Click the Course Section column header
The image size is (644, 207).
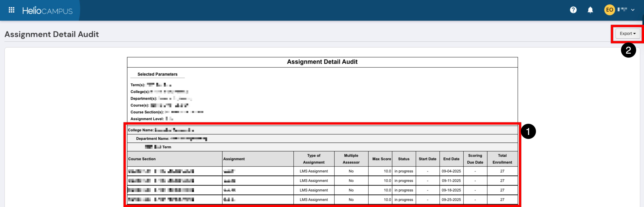pos(142,159)
